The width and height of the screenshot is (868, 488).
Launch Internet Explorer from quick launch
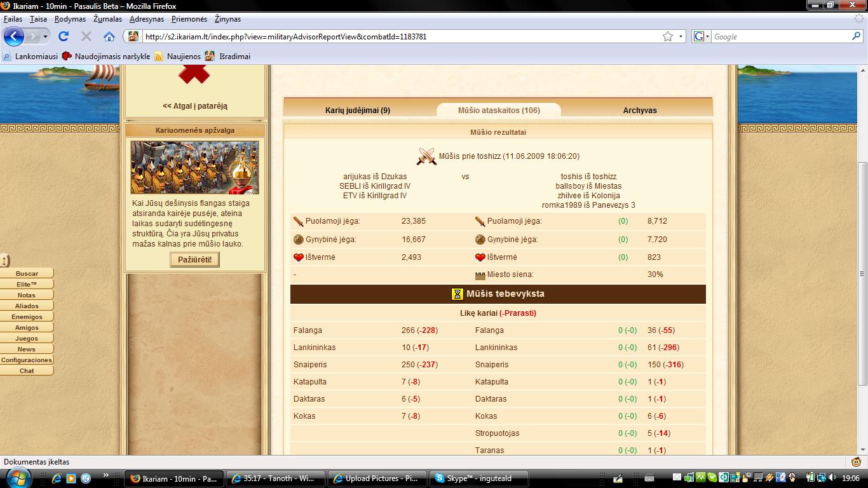pyautogui.click(x=57, y=478)
